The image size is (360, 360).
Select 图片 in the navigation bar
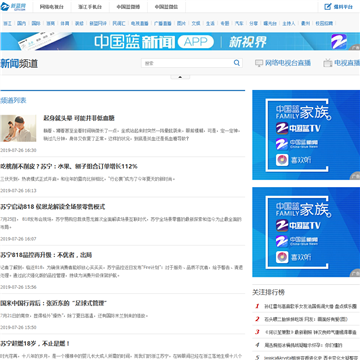point(181,24)
